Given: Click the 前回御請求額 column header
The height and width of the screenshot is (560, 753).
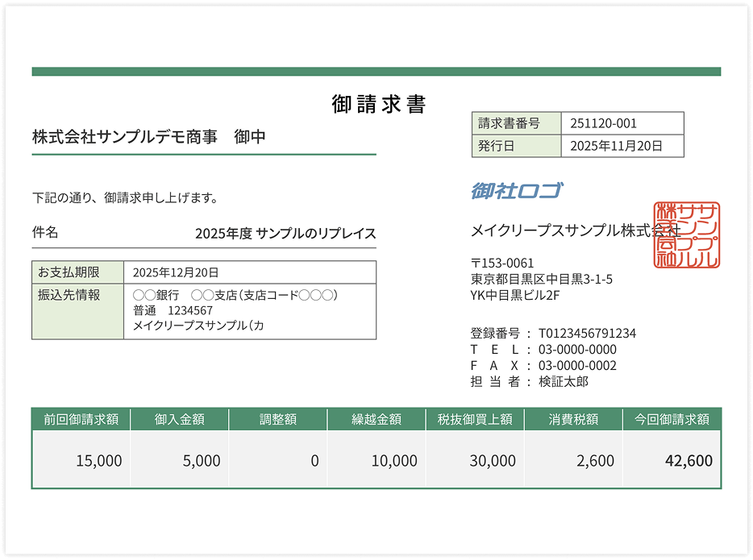Looking at the screenshot, I should [81, 419].
